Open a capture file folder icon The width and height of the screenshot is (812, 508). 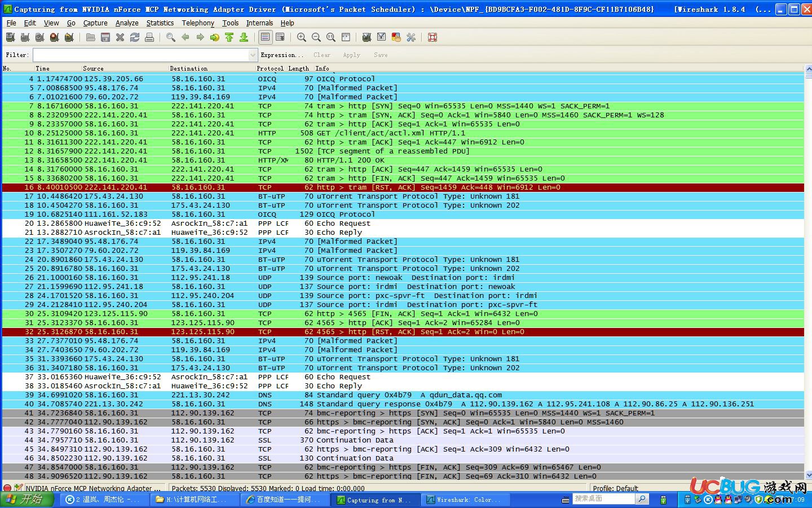click(90, 37)
